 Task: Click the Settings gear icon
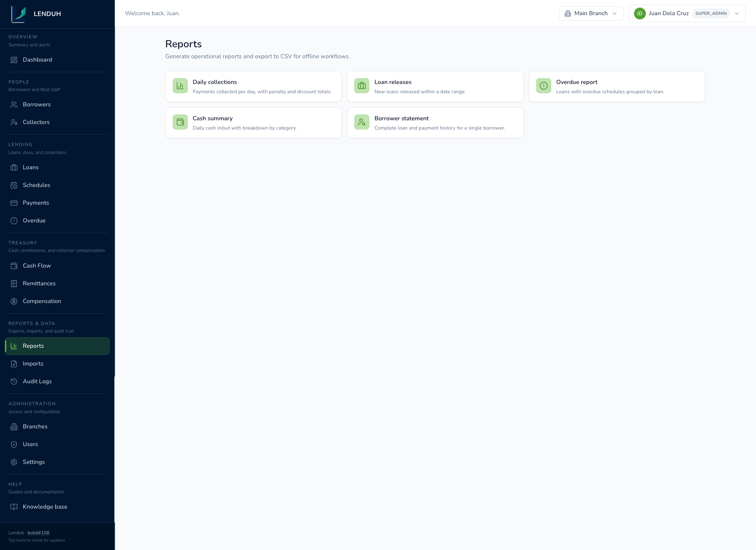pyautogui.click(x=14, y=462)
